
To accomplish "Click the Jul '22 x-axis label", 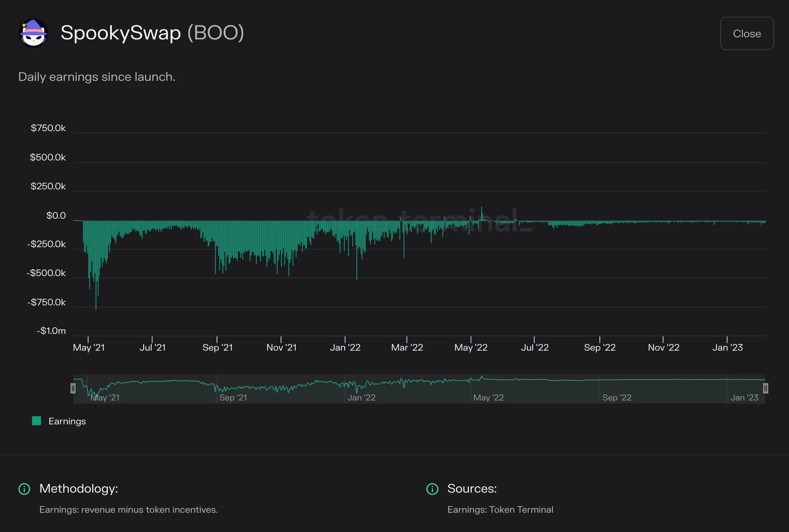I will click(535, 348).
